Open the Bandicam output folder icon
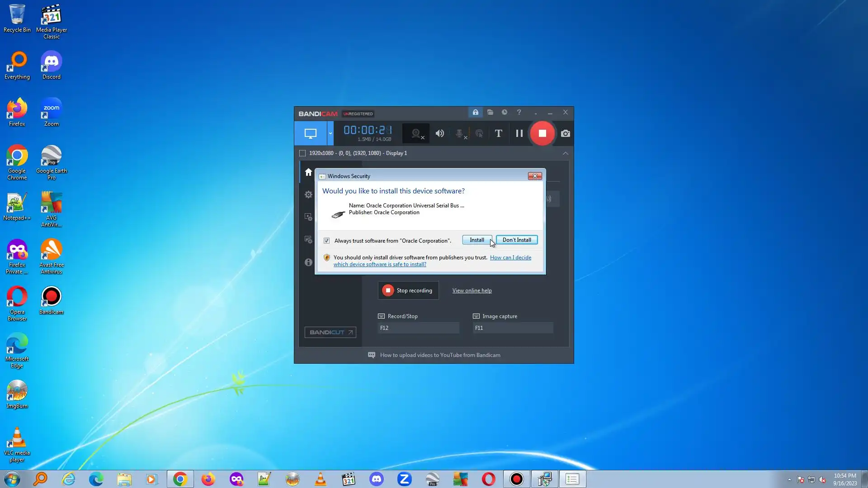The height and width of the screenshot is (488, 868). click(490, 112)
